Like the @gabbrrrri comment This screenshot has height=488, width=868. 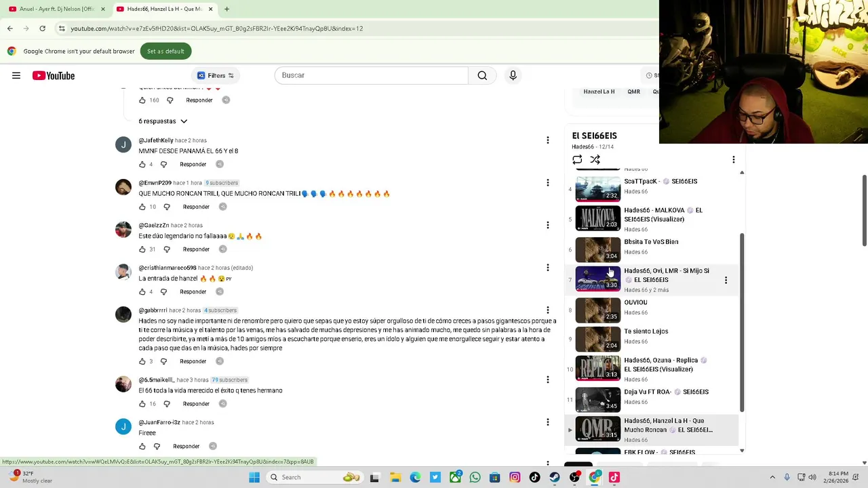click(142, 361)
